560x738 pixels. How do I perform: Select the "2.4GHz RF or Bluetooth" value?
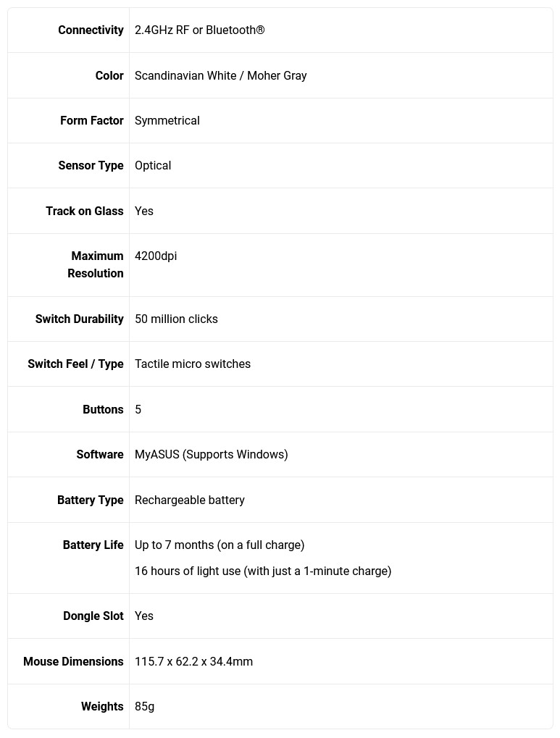(199, 30)
